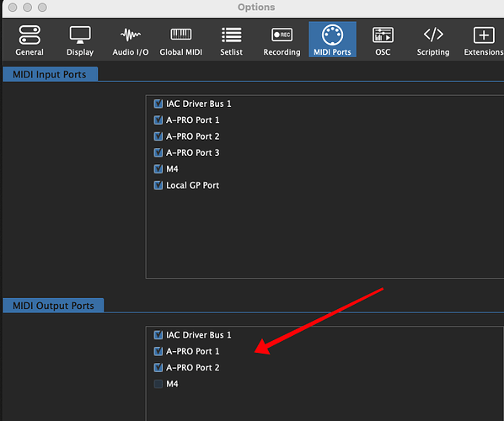This screenshot has height=421, width=504.
Task: Uncheck IAC Driver Bus 1 input port
Action: (158, 104)
